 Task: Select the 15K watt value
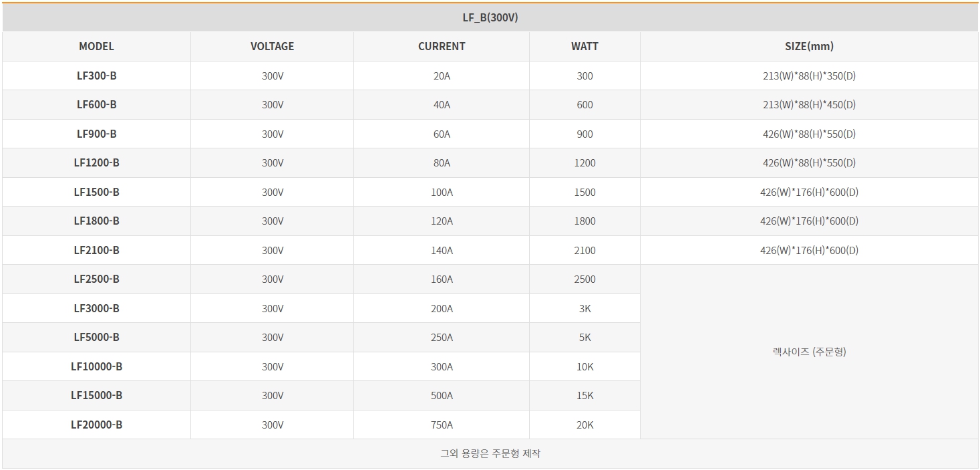(x=585, y=396)
